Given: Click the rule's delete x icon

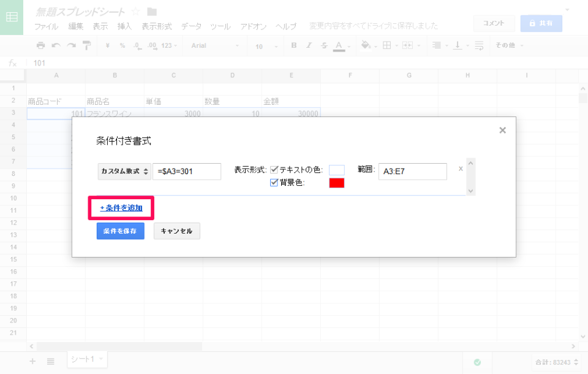Looking at the screenshot, I should click(x=461, y=169).
